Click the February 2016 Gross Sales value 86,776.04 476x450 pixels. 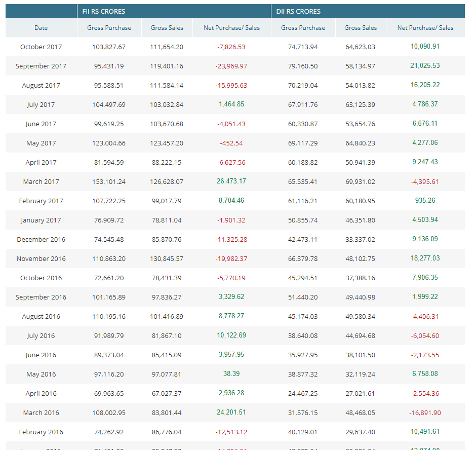(x=167, y=432)
